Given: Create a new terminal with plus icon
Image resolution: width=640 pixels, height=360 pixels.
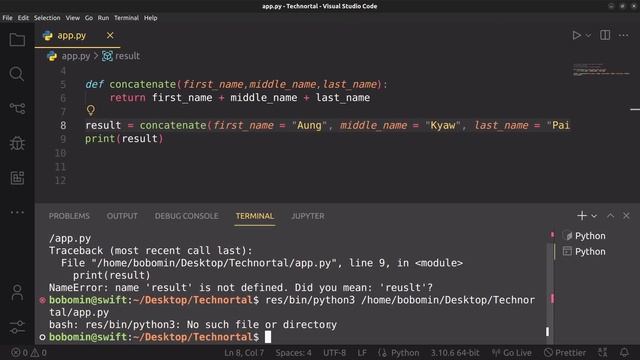Looking at the screenshot, I should pos(582,216).
